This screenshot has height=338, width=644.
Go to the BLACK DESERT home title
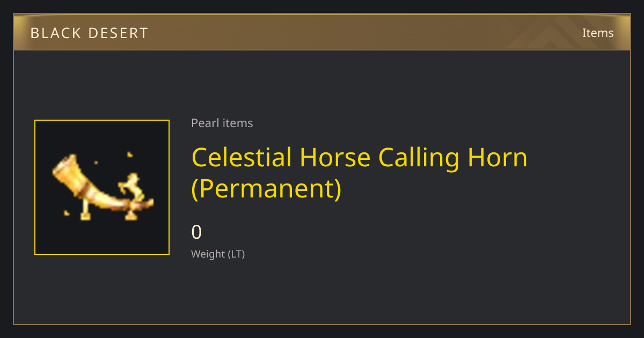89,33
